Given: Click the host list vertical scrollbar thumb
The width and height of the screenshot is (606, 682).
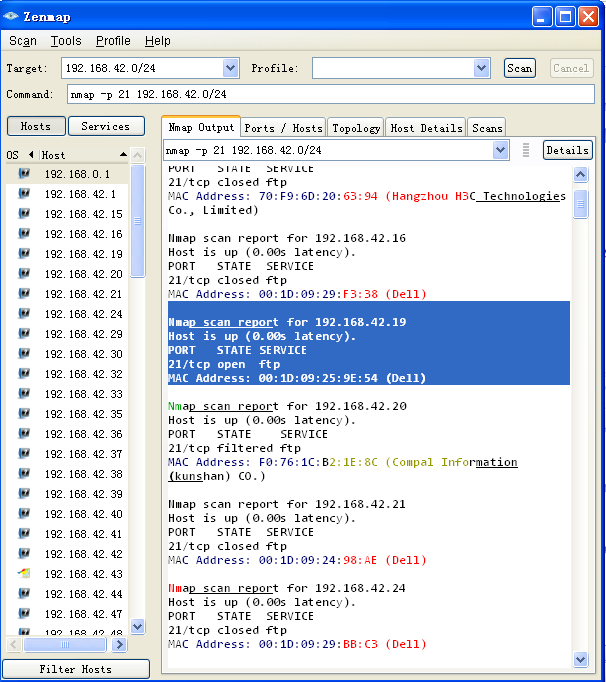Looking at the screenshot, I should pos(137,221).
